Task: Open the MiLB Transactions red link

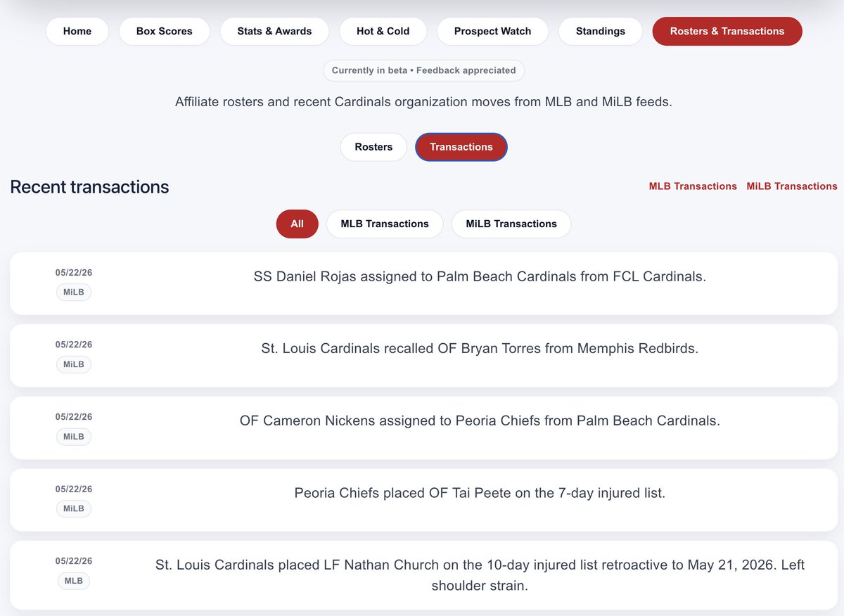Action: 792,186
